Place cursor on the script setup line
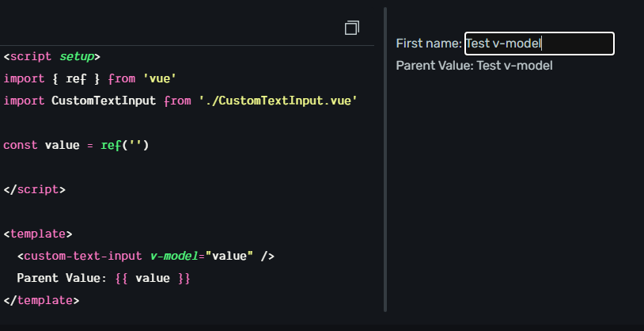The width and height of the screenshot is (644, 331). pyautogui.click(x=51, y=56)
